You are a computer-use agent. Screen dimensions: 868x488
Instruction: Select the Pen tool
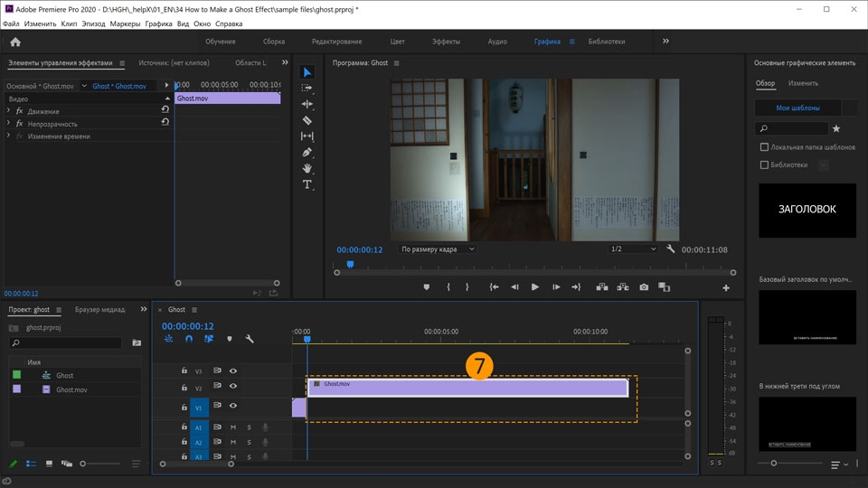[307, 152]
